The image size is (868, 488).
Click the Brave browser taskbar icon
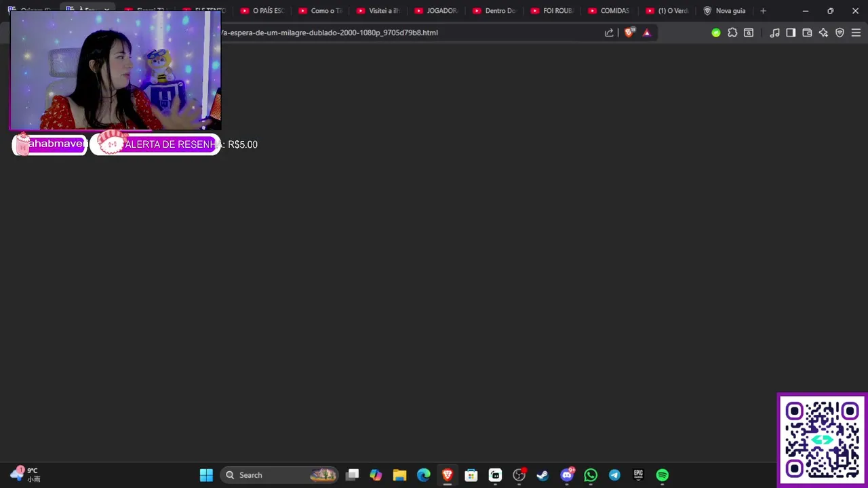[447, 475]
